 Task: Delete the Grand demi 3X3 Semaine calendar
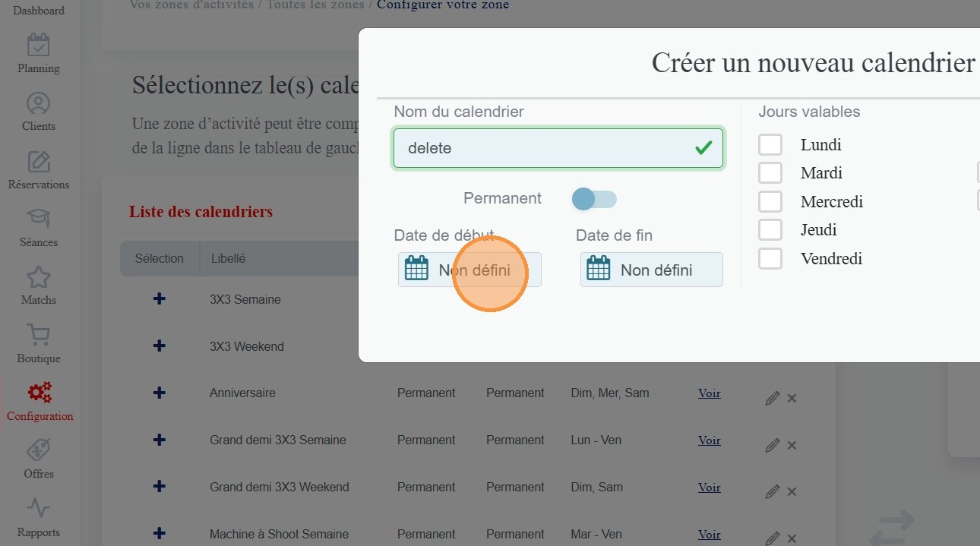792,446
